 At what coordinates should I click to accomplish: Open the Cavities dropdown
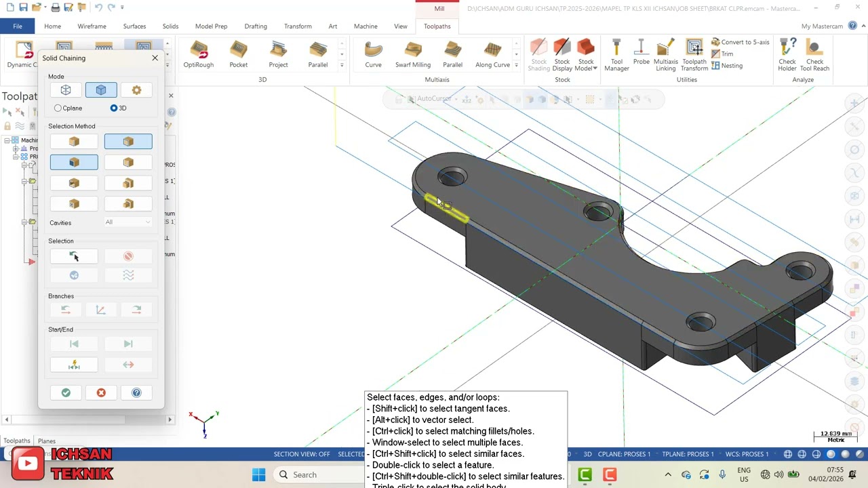(x=128, y=222)
